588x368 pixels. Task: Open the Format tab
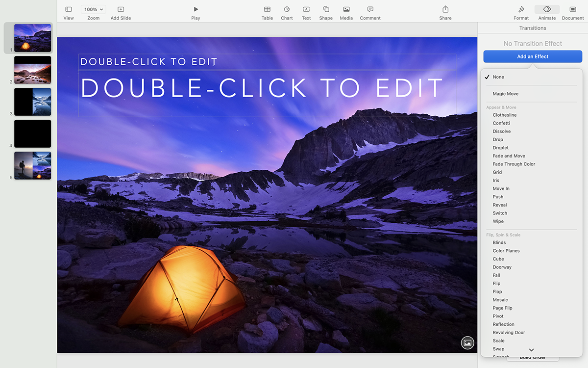(x=521, y=12)
